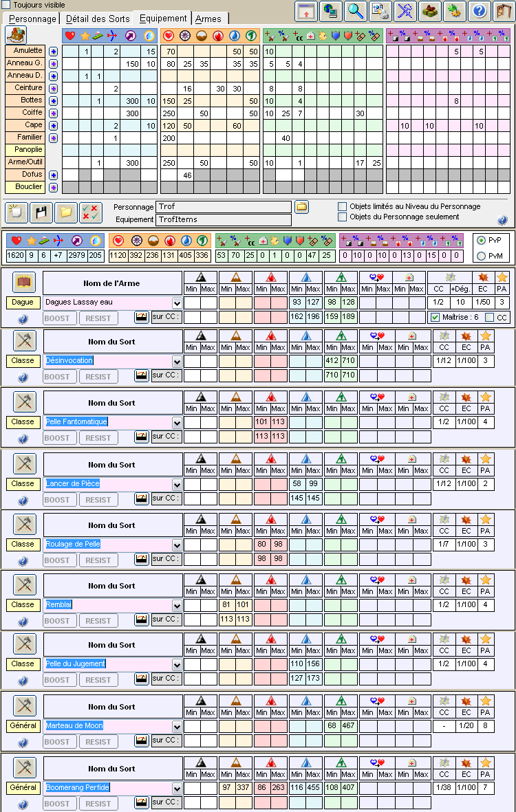Enable the Toujours visible checkbox
Viewport: 516px width, 812px height.
pyautogui.click(x=6, y=5)
